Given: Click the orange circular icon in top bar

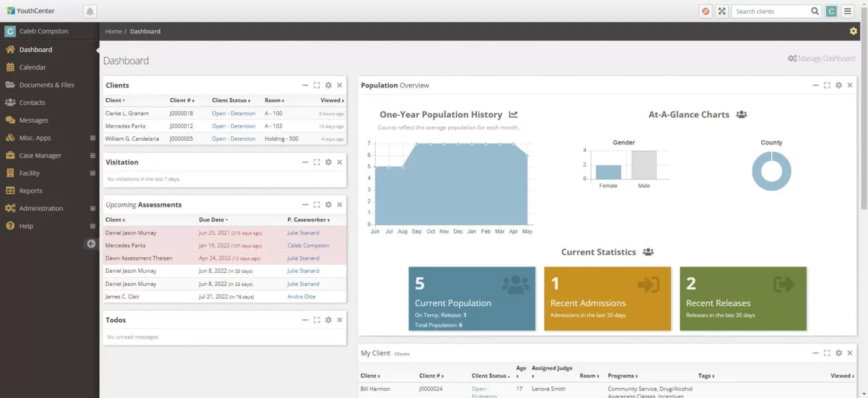Looking at the screenshot, I should [x=706, y=11].
